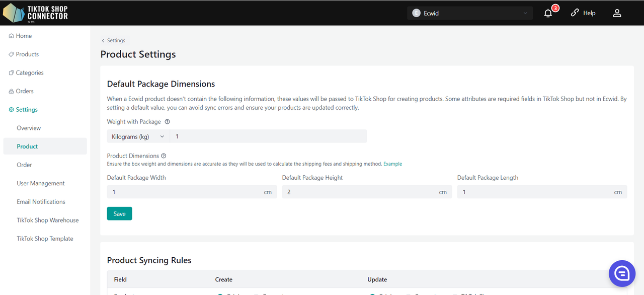Open TikTok Shop Warehouse settings
The image size is (644, 295).
pyautogui.click(x=48, y=220)
